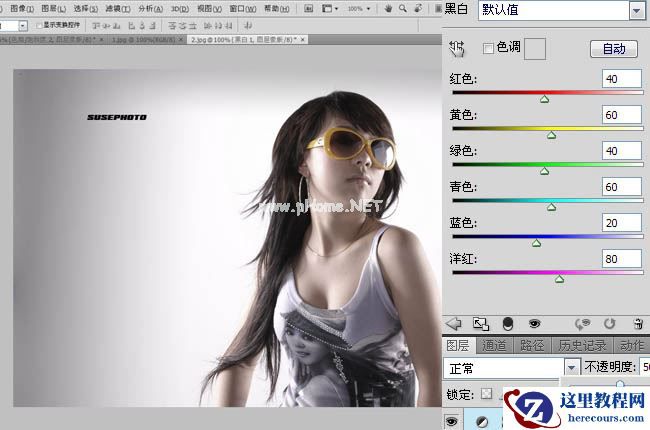Open the 100% zoom level dropdown

pyautogui.click(x=368, y=9)
